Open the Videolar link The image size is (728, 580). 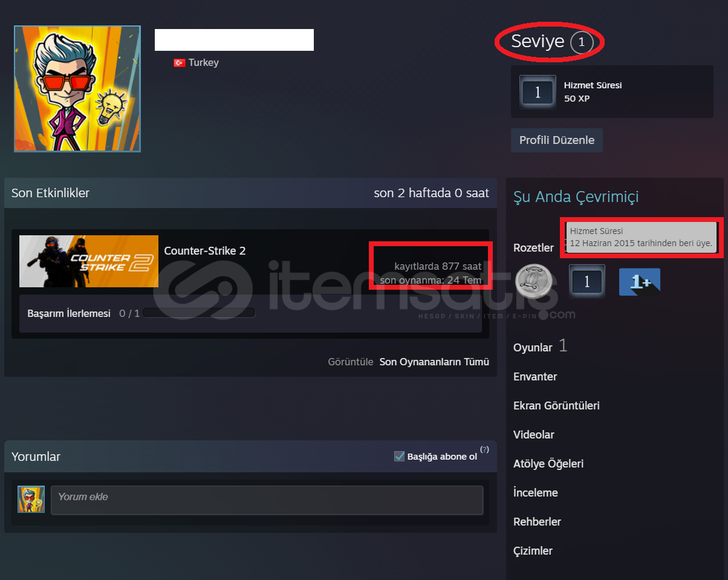[534, 435]
